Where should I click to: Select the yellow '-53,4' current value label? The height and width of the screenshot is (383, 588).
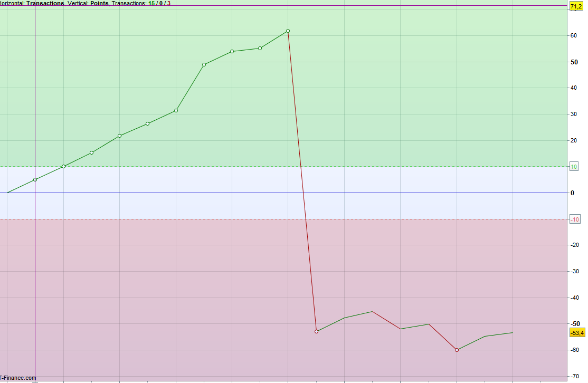pyautogui.click(x=577, y=333)
